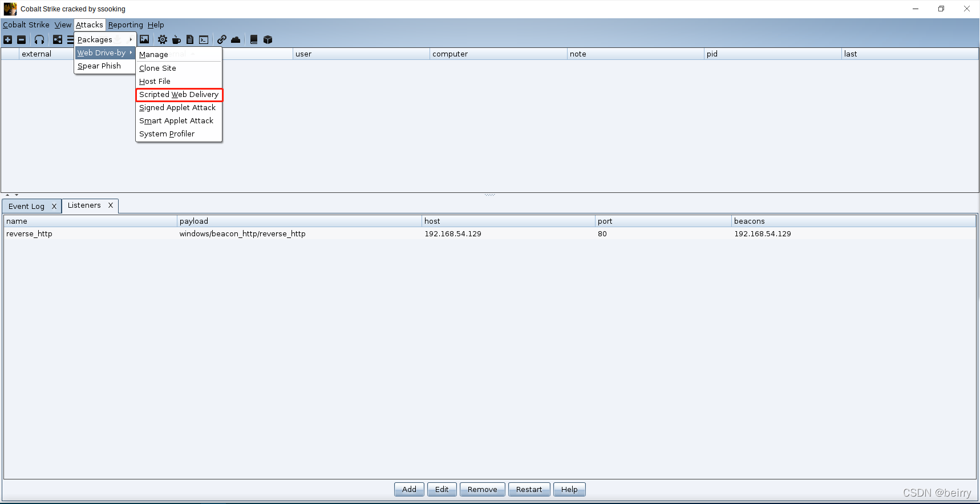Close the Listeners tab with its X
Screen dimensions: 980x504
point(111,205)
